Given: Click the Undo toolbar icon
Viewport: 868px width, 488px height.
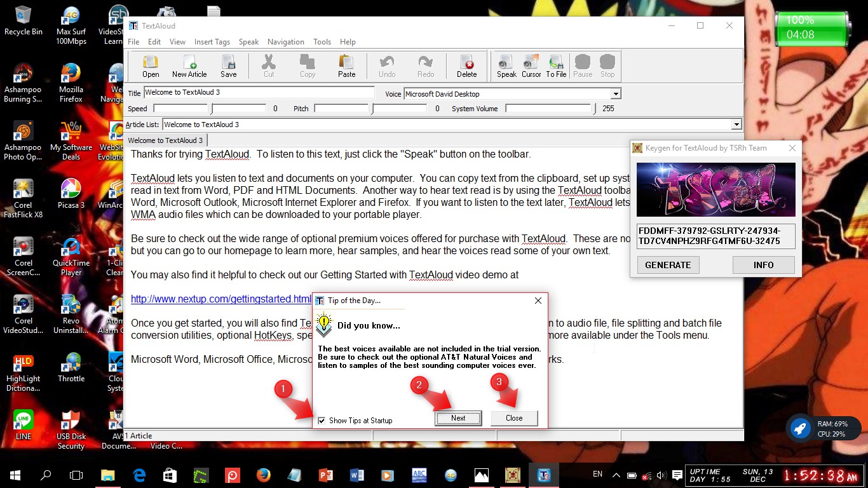Looking at the screenshot, I should pyautogui.click(x=387, y=66).
